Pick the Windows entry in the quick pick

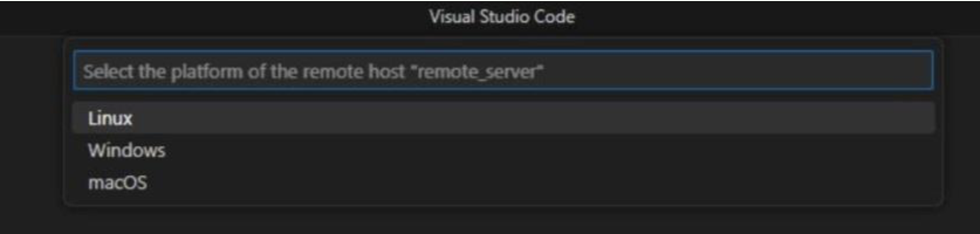click(126, 151)
